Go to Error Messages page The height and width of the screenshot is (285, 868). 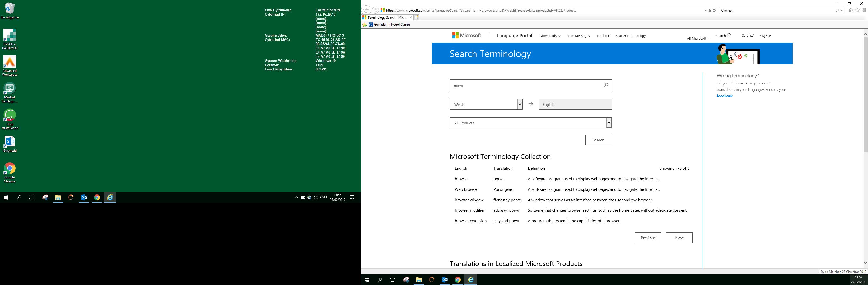[578, 36]
